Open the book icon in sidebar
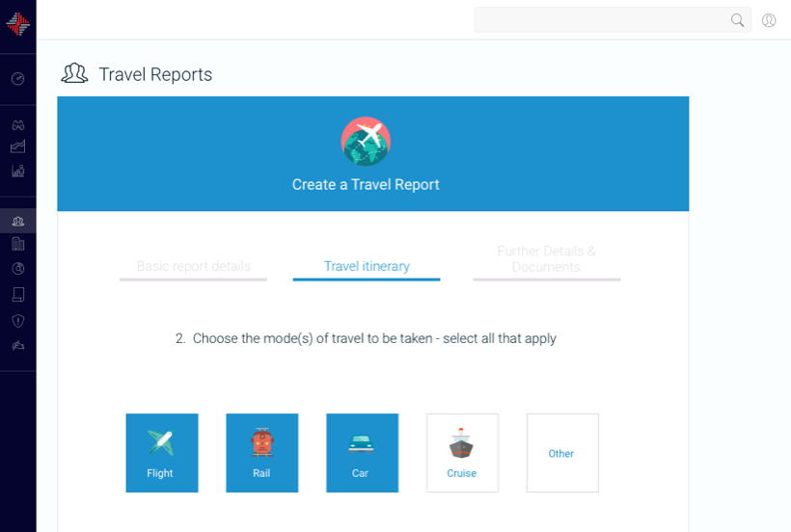791x532 pixels. pos(17,294)
